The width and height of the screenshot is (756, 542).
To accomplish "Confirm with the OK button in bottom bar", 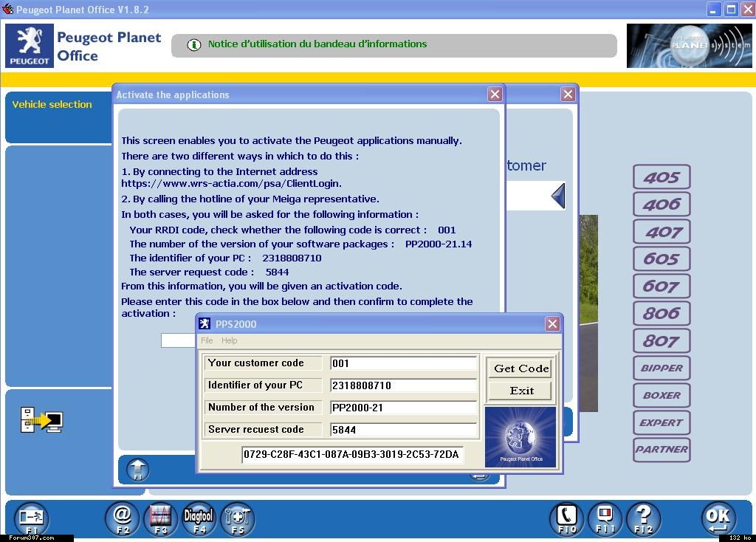I will [717, 518].
